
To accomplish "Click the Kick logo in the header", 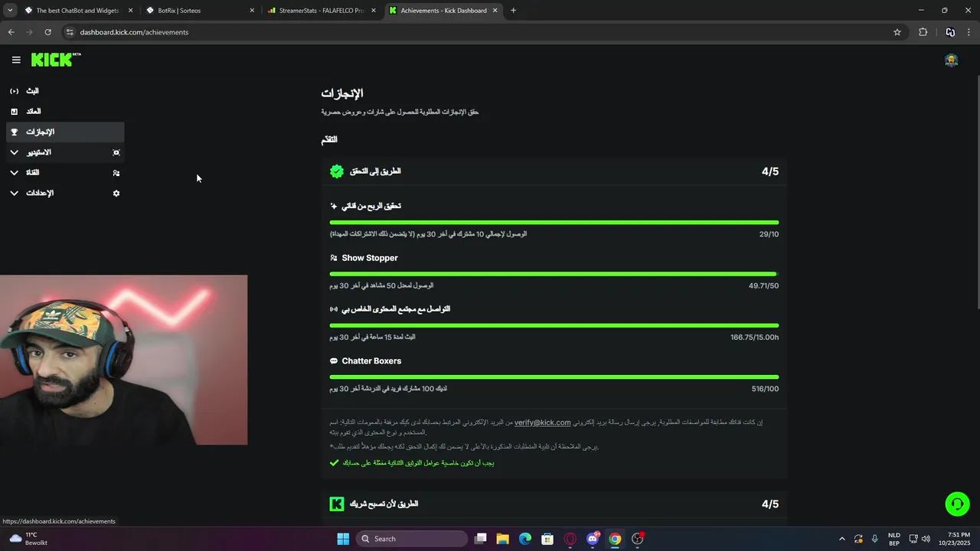I will 55,60.
